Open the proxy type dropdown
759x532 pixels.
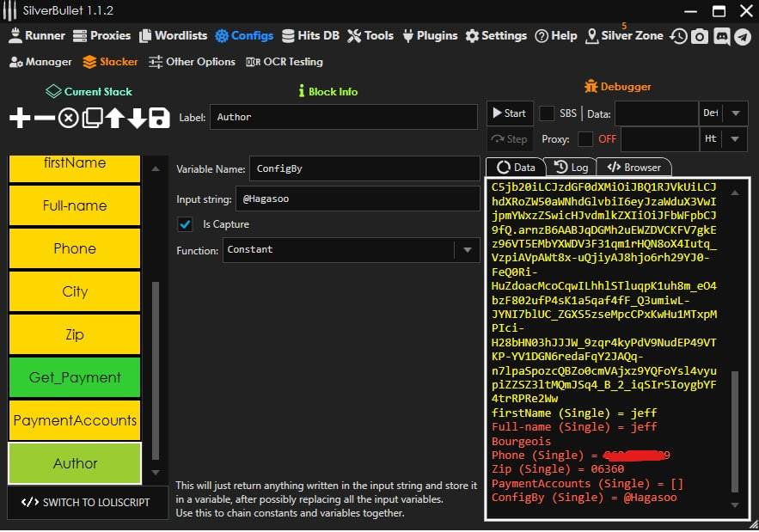(736, 138)
